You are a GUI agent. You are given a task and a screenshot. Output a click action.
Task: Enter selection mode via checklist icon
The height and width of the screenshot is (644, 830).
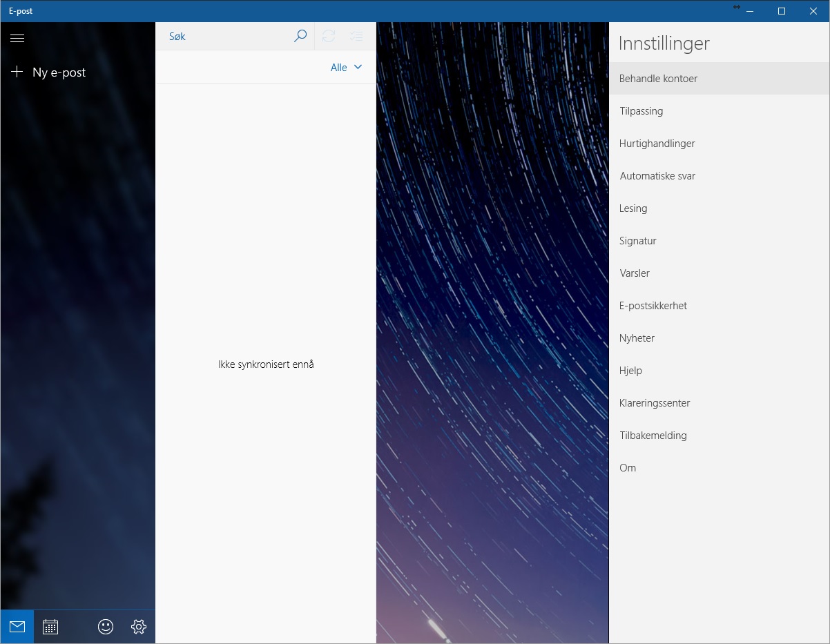356,36
